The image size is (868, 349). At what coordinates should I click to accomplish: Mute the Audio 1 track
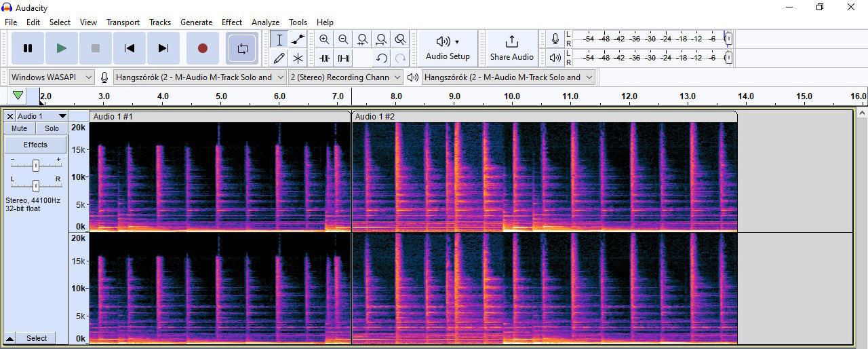(19, 128)
